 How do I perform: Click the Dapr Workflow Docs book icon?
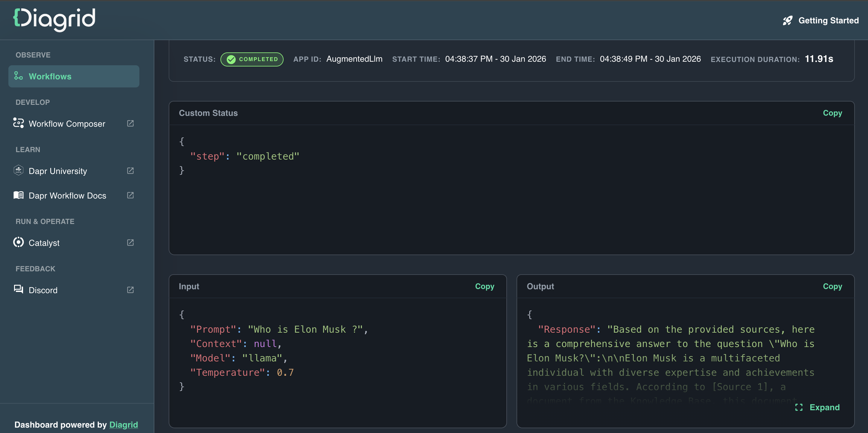click(x=18, y=195)
